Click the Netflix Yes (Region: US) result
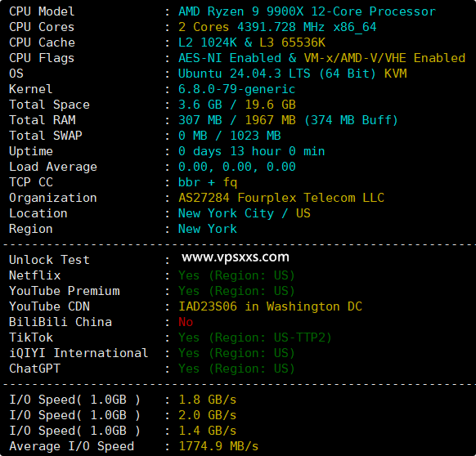The width and height of the screenshot is (476, 456). click(x=236, y=275)
